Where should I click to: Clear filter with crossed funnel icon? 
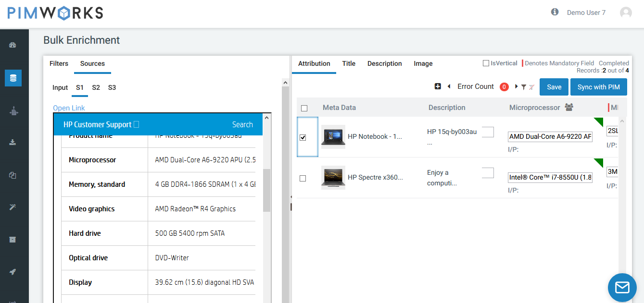coord(531,87)
